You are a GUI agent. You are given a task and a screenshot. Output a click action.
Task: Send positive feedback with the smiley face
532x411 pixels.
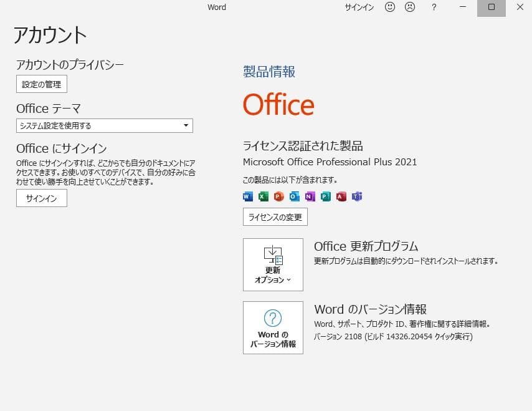(390, 7)
